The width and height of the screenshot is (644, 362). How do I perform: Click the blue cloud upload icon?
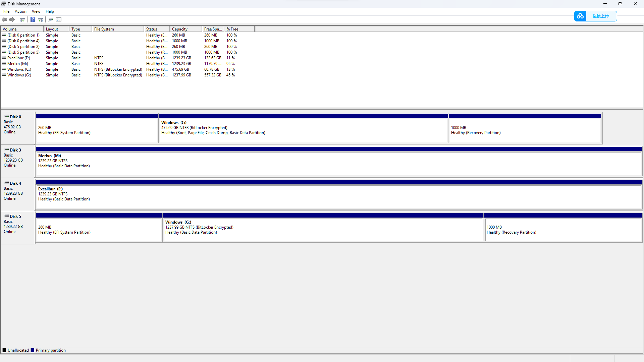(x=580, y=16)
